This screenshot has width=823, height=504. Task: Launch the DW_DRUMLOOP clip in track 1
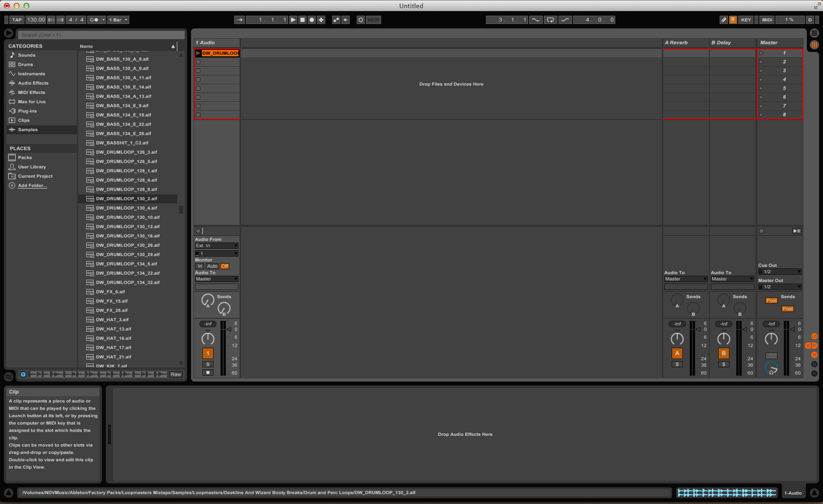tap(198, 53)
